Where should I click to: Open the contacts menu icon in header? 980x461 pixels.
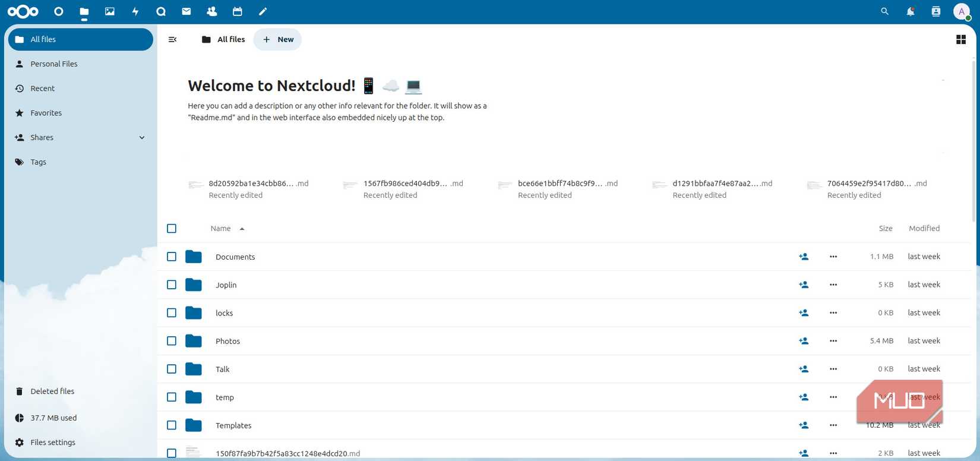click(936, 11)
